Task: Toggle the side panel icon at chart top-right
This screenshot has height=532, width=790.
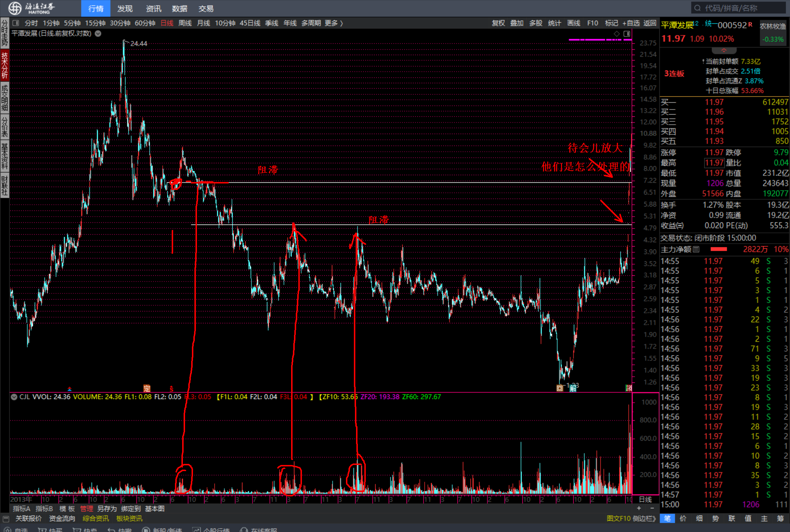Action: 627,34
